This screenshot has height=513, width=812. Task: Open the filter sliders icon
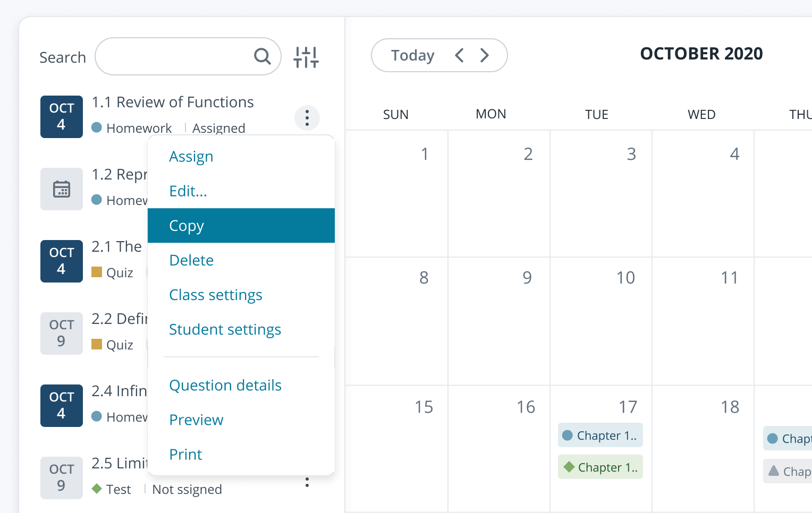click(x=306, y=57)
